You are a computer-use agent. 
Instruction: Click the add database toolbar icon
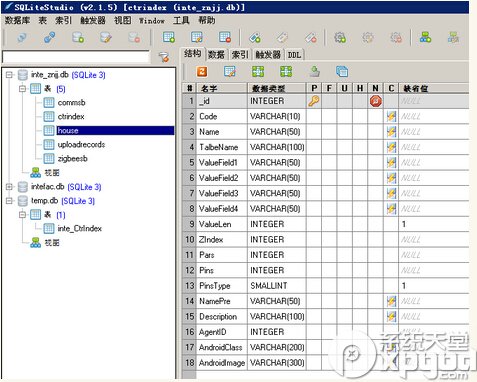coord(78,37)
